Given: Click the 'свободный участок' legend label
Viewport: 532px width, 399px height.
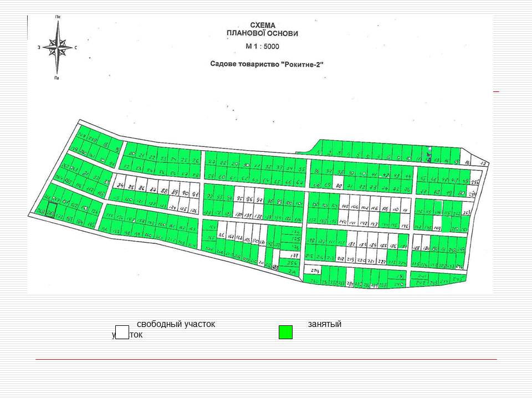Looking at the screenshot, I should pyautogui.click(x=176, y=324).
